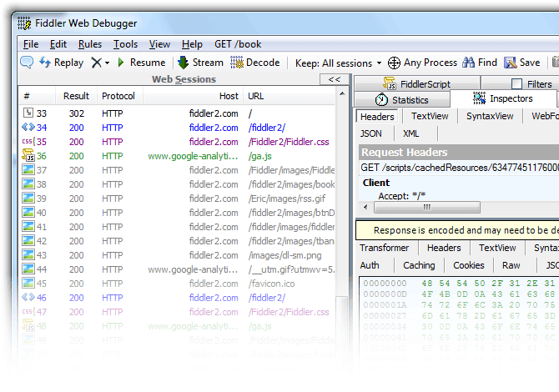Toggle the Filters tab checkbox
Image resolution: width=559 pixels, height=392 pixels.
(517, 84)
